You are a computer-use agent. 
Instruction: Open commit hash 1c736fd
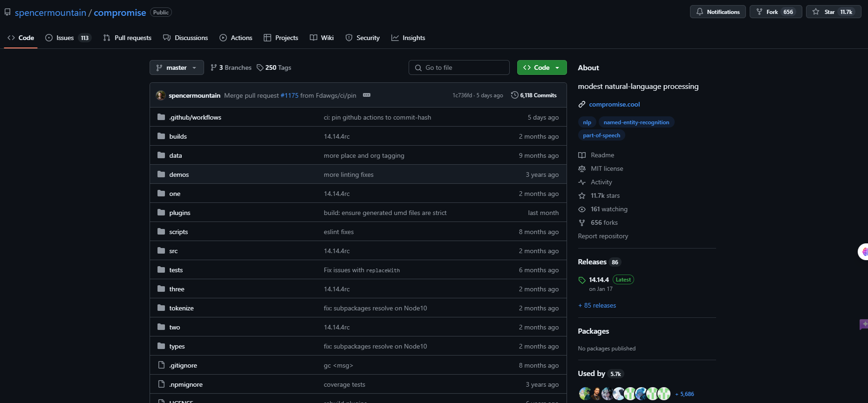(462, 95)
